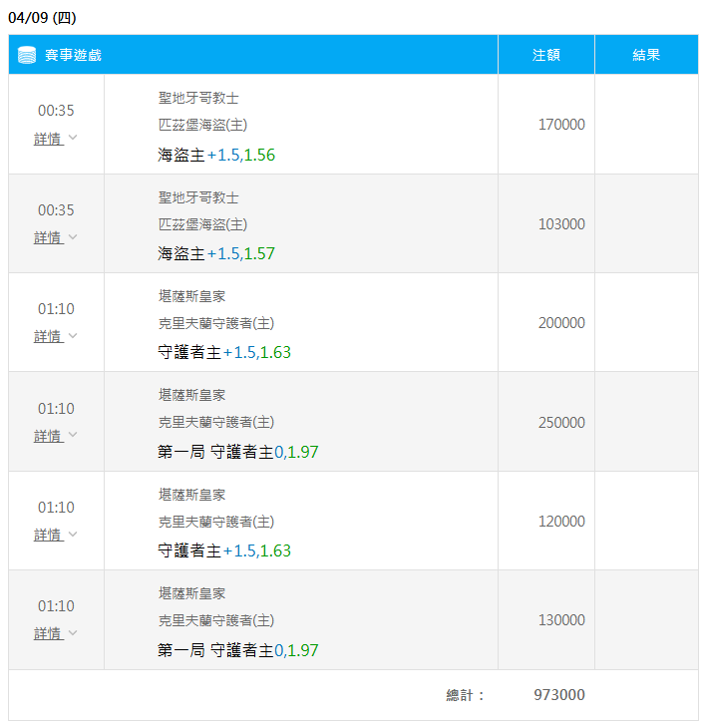Screen dimensions: 705x728
Task: Click the total amount 973000
Action: coord(559,695)
